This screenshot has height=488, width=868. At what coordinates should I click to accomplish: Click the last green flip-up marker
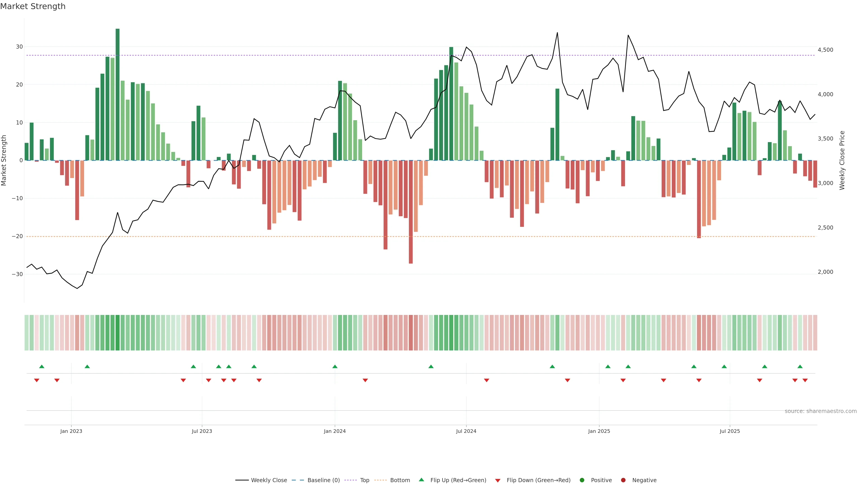click(x=800, y=366)
